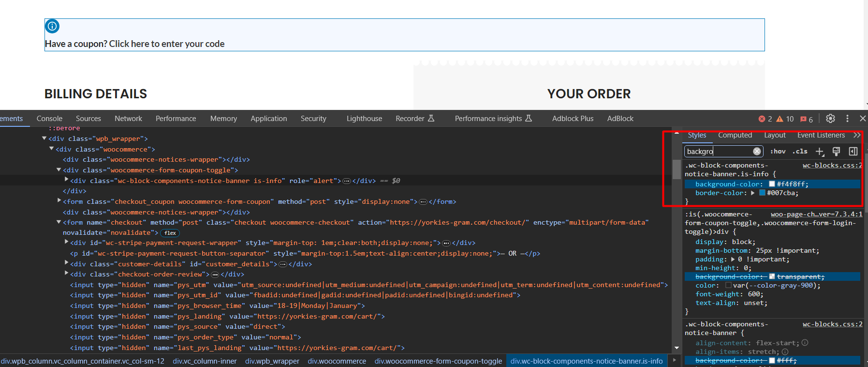Collapse the checkout form node
The height and width of the screenshot is (367, 868).
tap(59, 222)
